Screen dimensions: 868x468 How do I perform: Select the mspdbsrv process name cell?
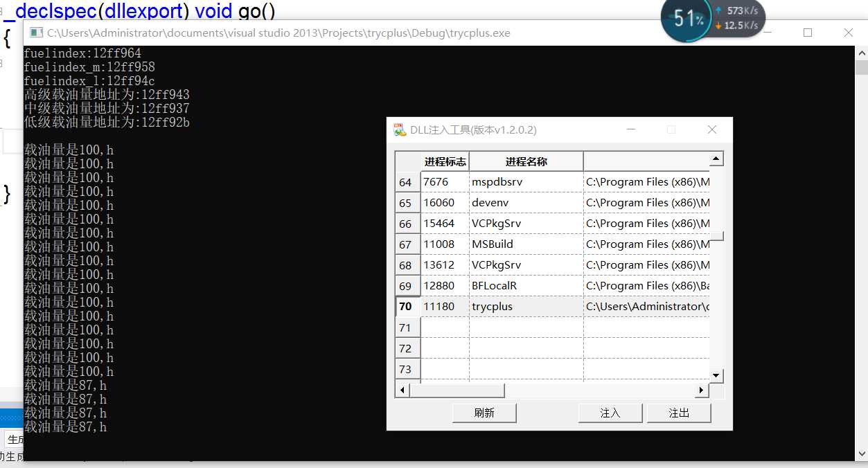(526, 182)
